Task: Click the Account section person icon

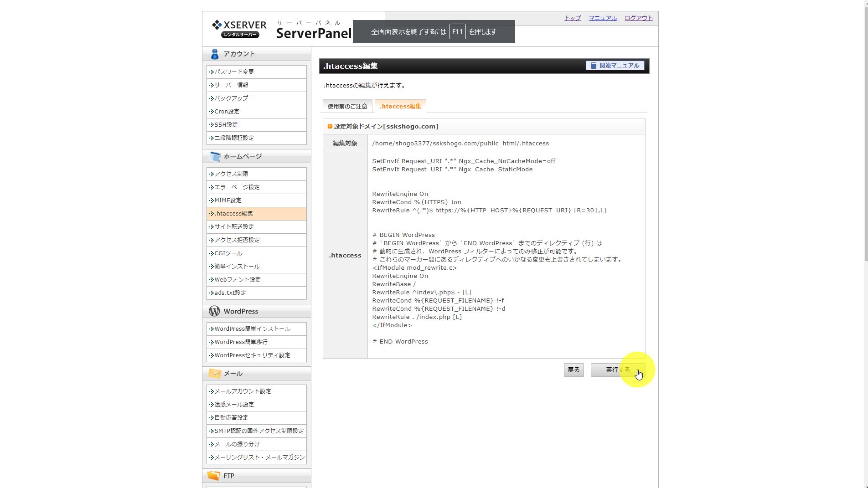Action: 214,54
